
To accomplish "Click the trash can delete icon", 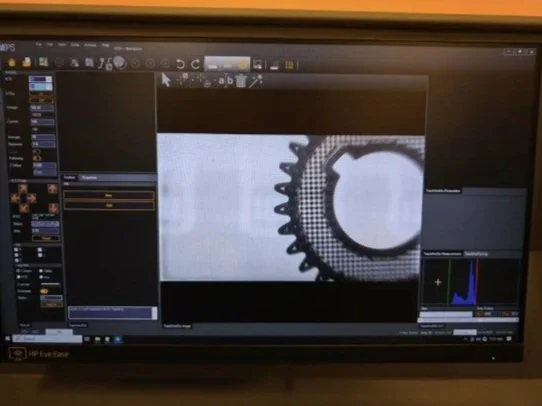I will tap(241, 81).
